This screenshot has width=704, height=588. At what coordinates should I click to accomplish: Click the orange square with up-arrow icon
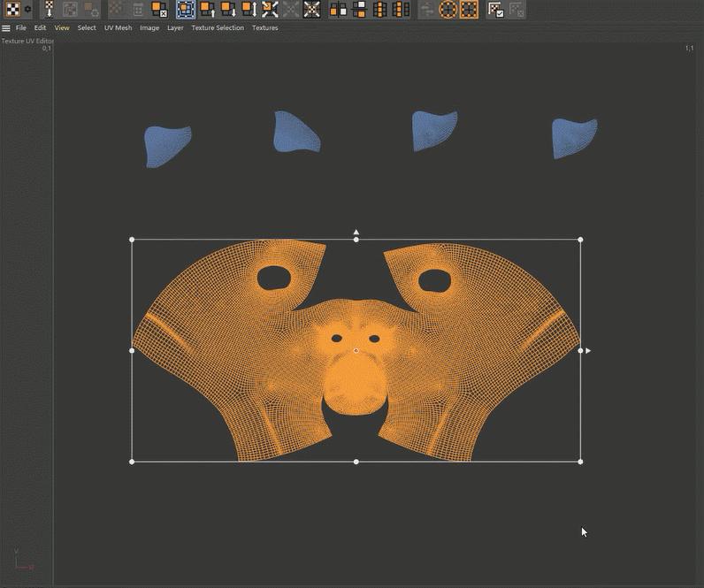click(x=208, y=9)
